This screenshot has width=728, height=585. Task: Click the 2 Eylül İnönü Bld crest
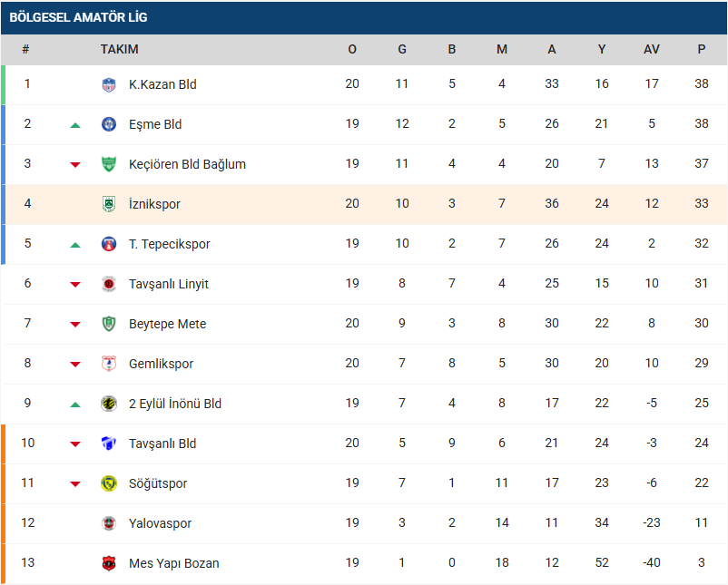(109, 404)
